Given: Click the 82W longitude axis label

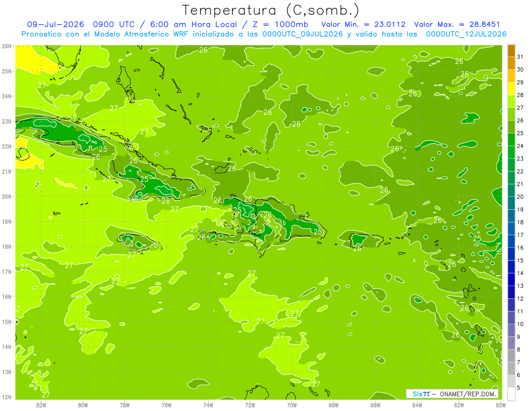Looking at the screenshot, I should 41,405.
